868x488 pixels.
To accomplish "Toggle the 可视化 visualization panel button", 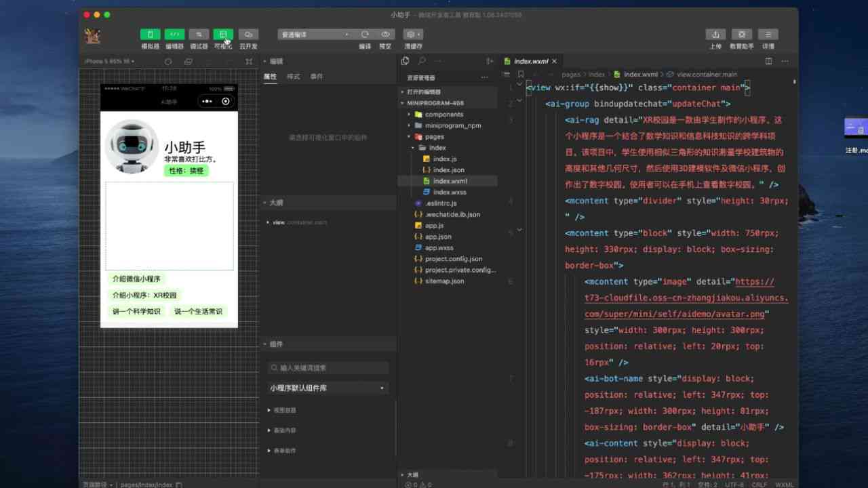I will [x=223, y=35].
